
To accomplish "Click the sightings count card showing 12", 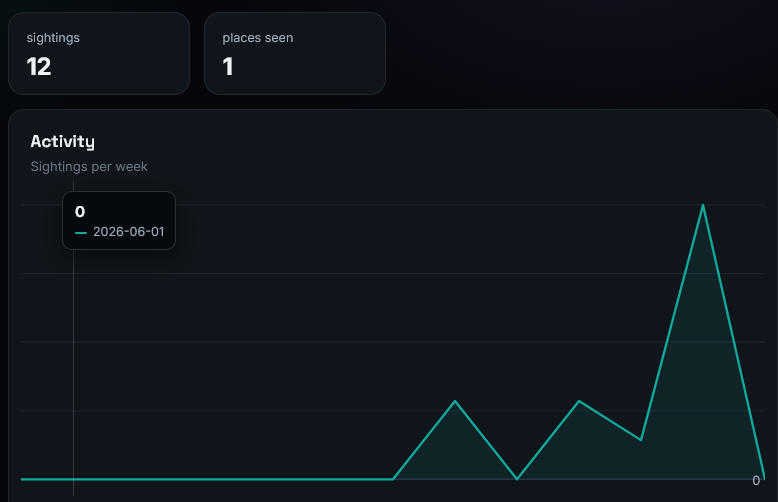I will (99, 54).
